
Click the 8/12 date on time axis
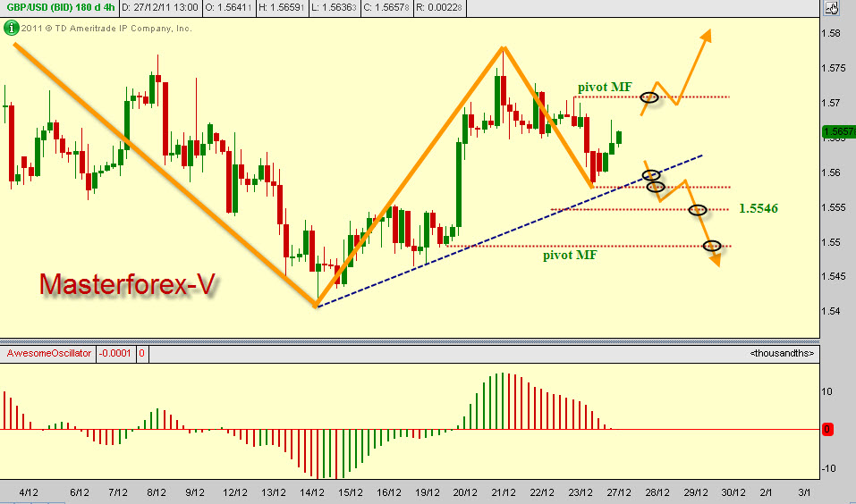pyautogui.click(x=157, y=492)
